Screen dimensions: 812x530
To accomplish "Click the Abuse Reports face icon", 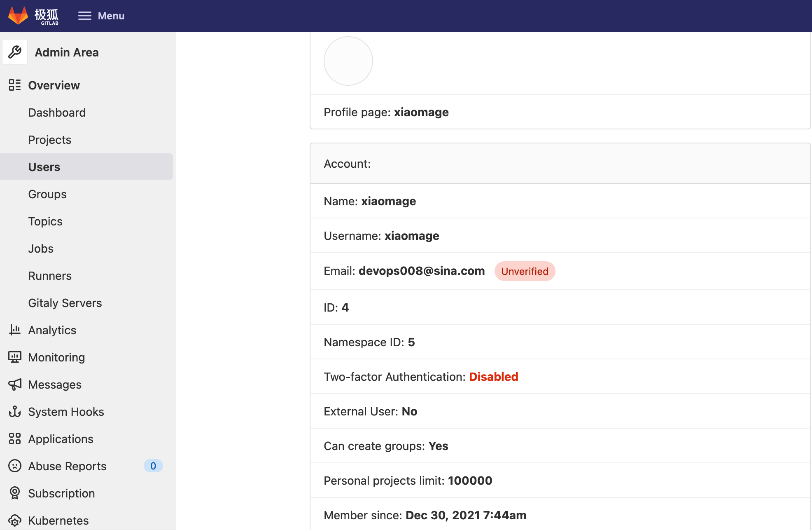I will pos(15,466).
